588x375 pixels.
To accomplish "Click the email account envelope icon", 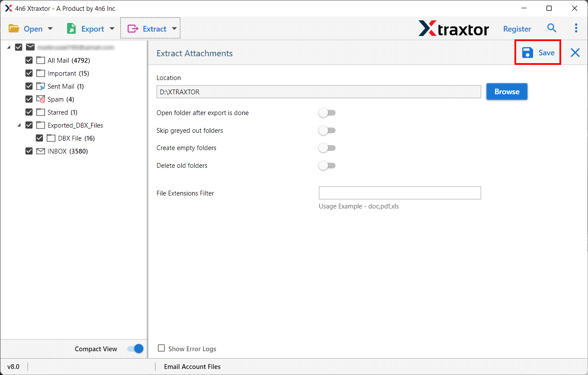I will point(30,47).
